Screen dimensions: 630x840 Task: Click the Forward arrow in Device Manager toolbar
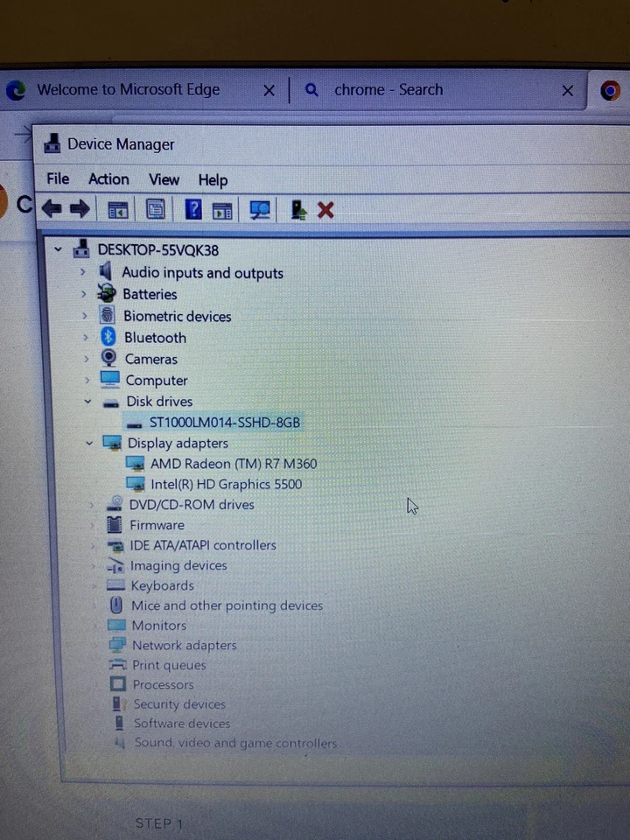80,209
